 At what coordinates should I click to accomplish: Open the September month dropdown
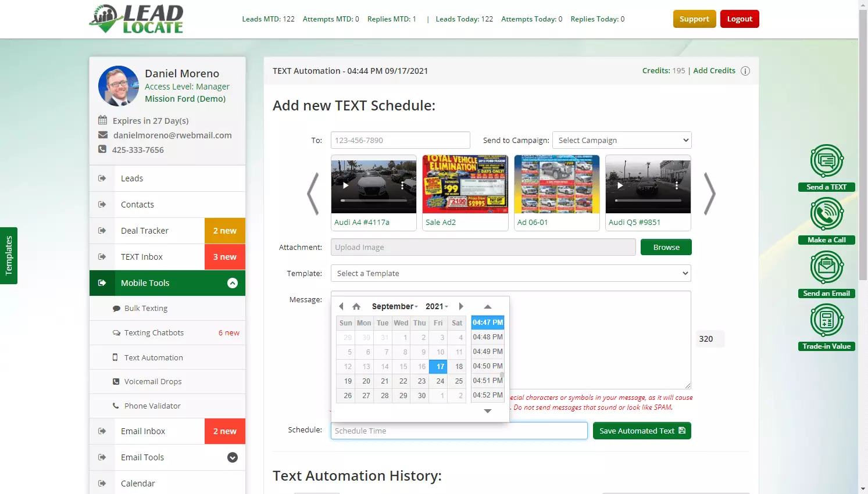click(x=395, y=306)
